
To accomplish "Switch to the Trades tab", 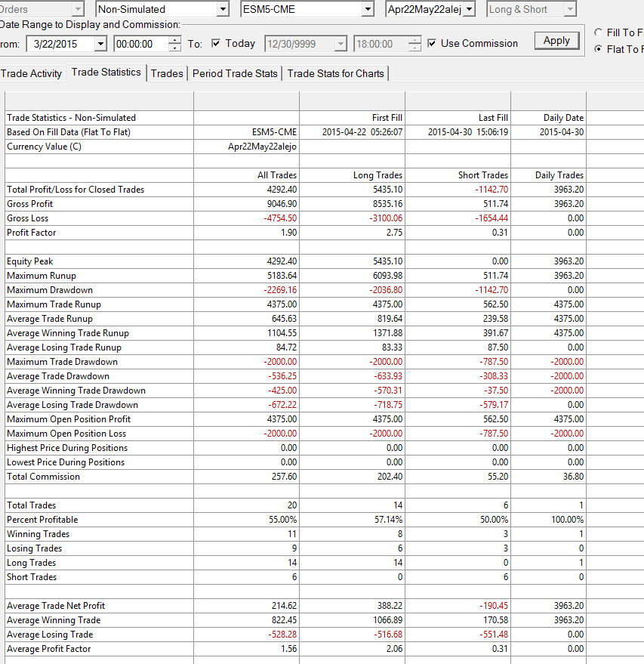I will pyautogui.click(x=167, y=73).
